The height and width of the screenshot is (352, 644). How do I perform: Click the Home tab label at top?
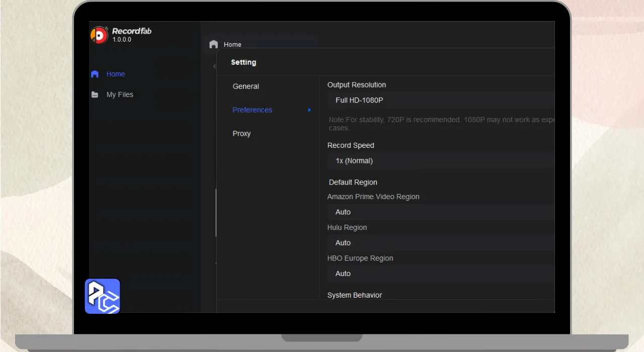point(232,45)
